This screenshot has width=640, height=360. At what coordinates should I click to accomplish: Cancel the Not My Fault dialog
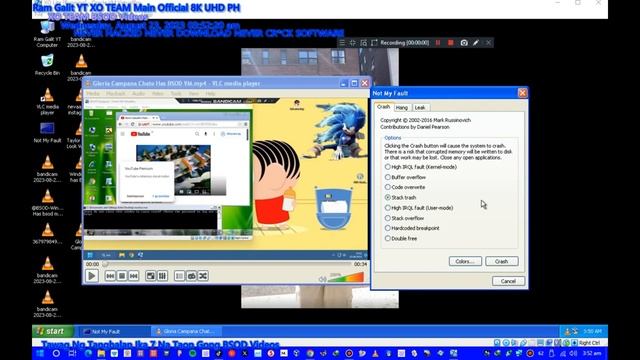508,281
